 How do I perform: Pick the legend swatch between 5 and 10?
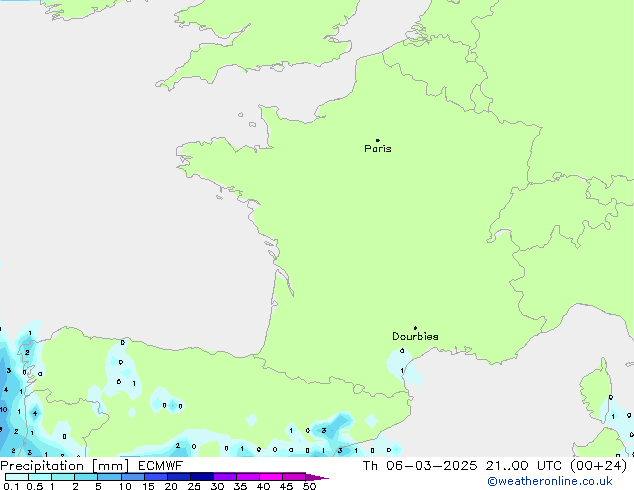109,477
